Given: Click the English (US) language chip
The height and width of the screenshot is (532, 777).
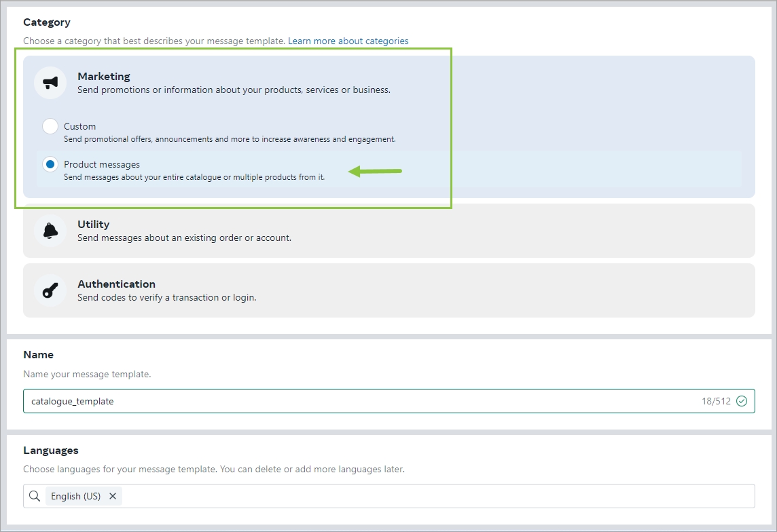Looking at the screenshot, I should (x=75, y=496).
